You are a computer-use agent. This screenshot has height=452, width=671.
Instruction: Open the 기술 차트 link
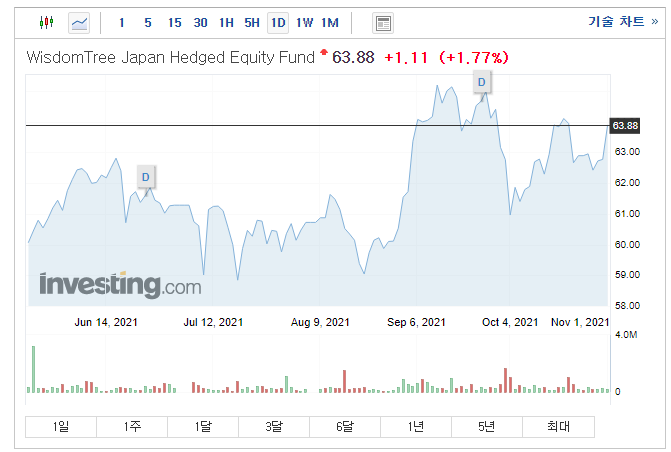(x=623, y=21)
